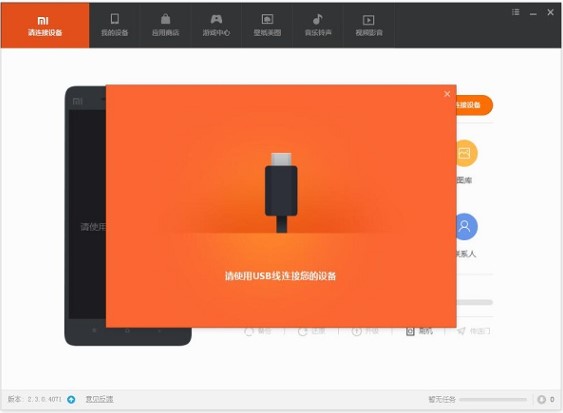Image resolution: width=563 pixels, height=413 pixels.
Task: Click the phone preview image behind the dialog
Action: coord(85,215)
